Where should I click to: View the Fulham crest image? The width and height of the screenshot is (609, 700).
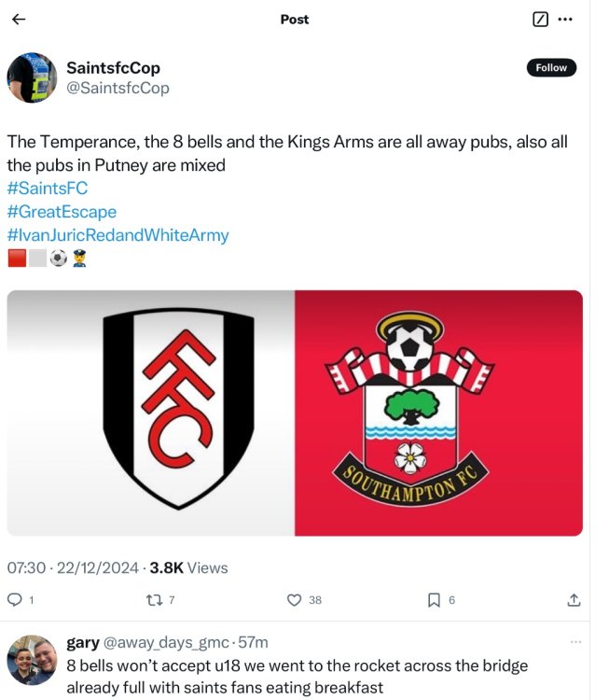[151, 413]
